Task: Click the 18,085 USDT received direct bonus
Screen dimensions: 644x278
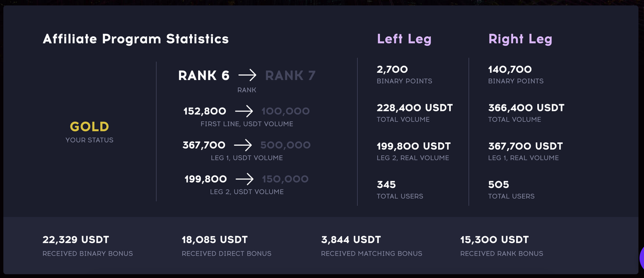Action: pyautogui.click(x=215, y=240)
